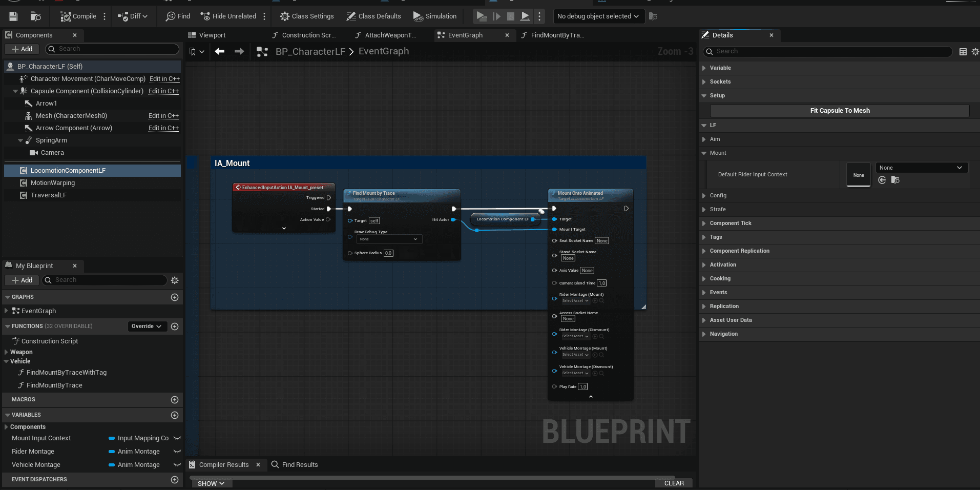Image resolution: width=980 pixels, height=490 pixels.
Task: Use selected asset for Rider Input Context
Action: [882, 180]
